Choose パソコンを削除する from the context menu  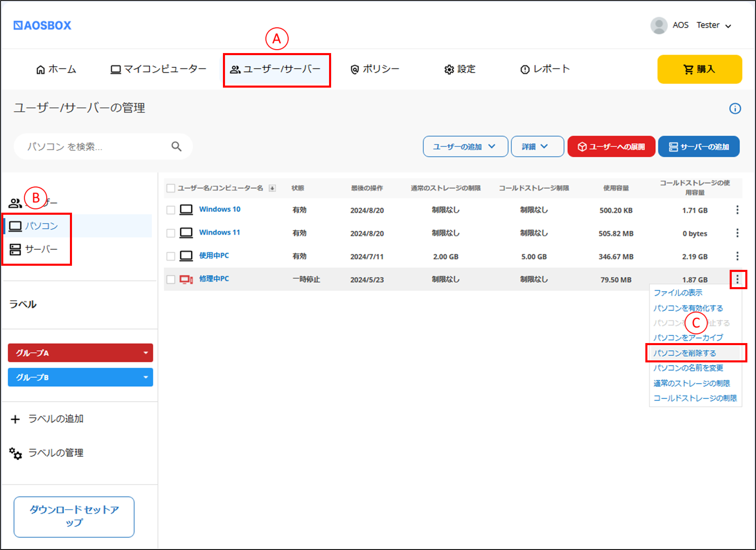tap(684, 353)
